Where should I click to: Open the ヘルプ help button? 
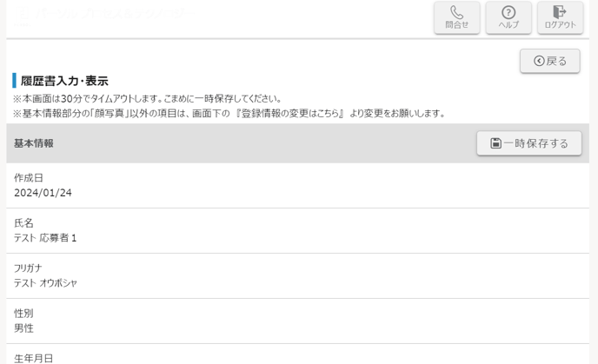(x=508, y=17)
